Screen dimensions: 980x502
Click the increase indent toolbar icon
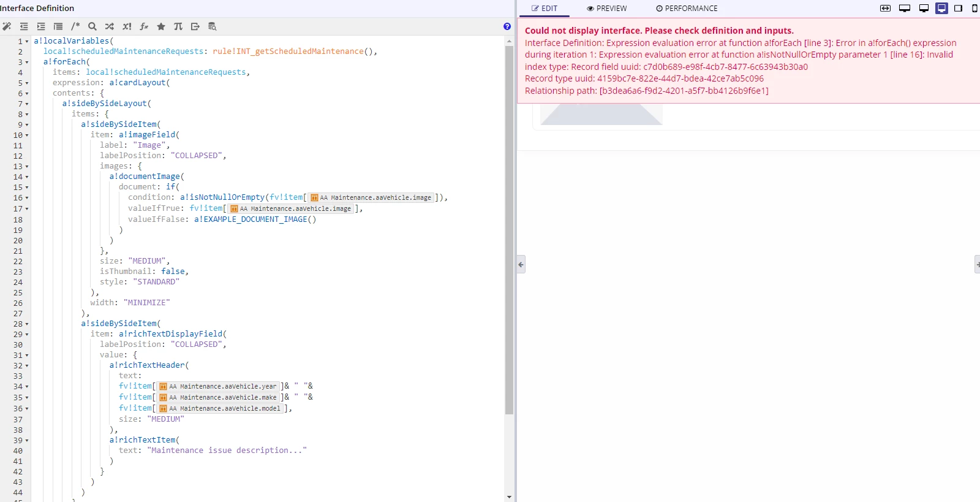[x=41, y=26]
